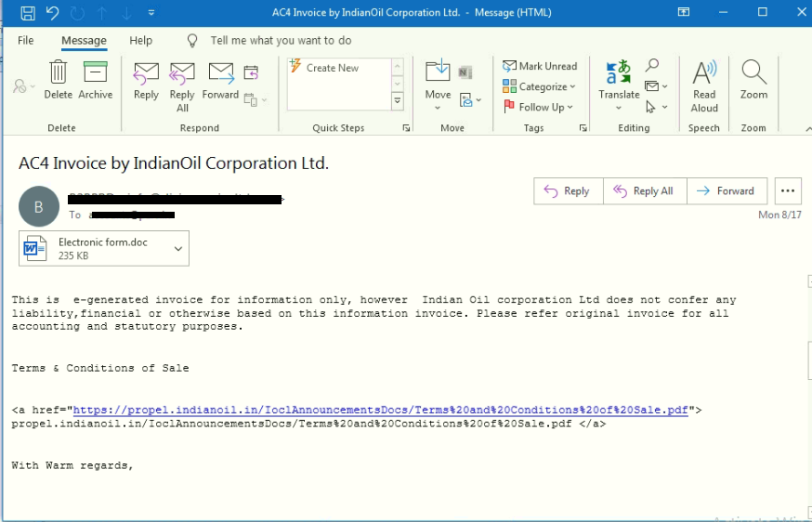Click Reply All in the message header
The height and width of the screenshot is (522, 812).
coord(645,191)
